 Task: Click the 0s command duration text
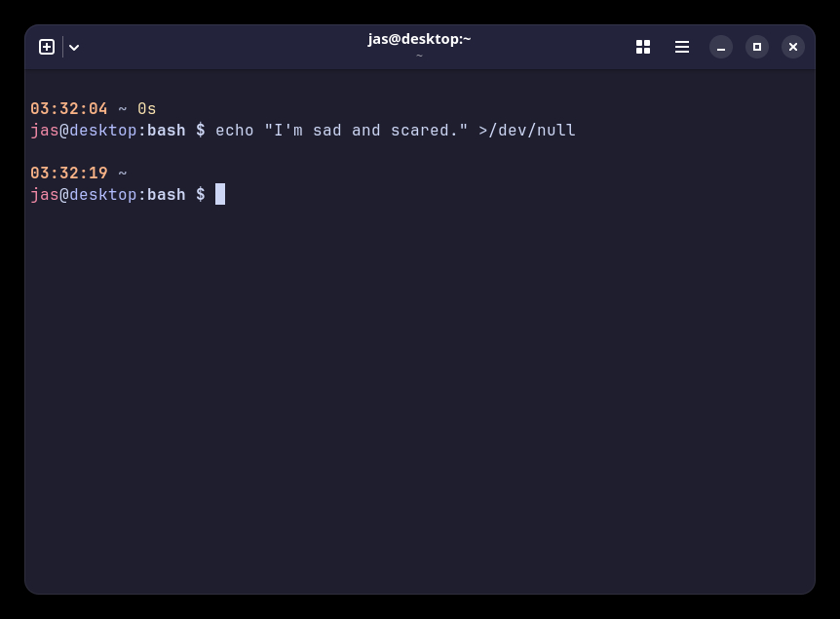tap(147, 109)
